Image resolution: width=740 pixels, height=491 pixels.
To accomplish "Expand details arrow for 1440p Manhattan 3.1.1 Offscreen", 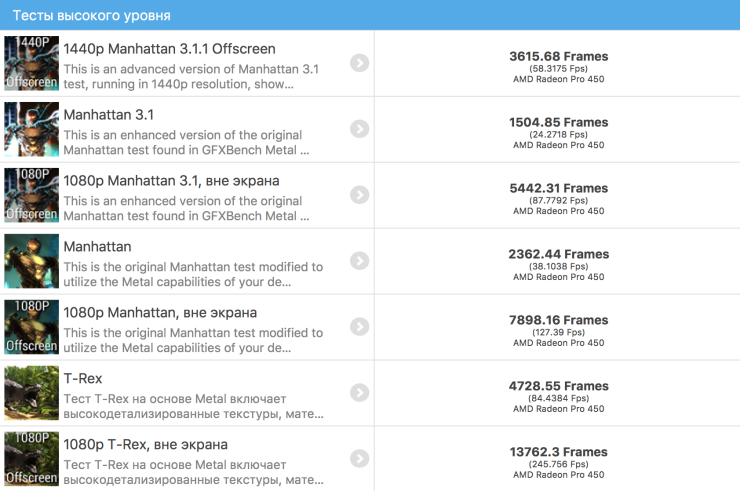I will coord(360,63).
